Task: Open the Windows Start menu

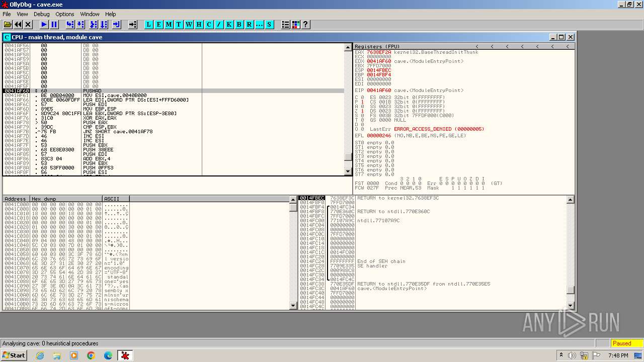Action: pyautogui.click(x=14, y=355)
